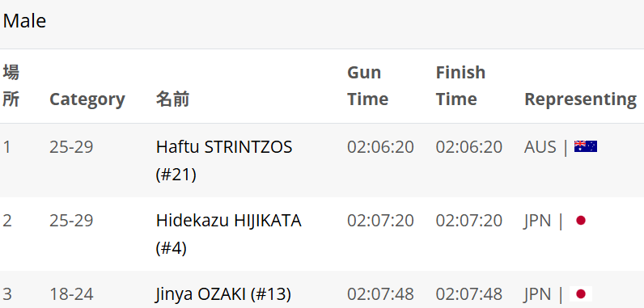Click the Australian flag icon
This screenshot has height=308, width=644.
(x=585, y=146)
